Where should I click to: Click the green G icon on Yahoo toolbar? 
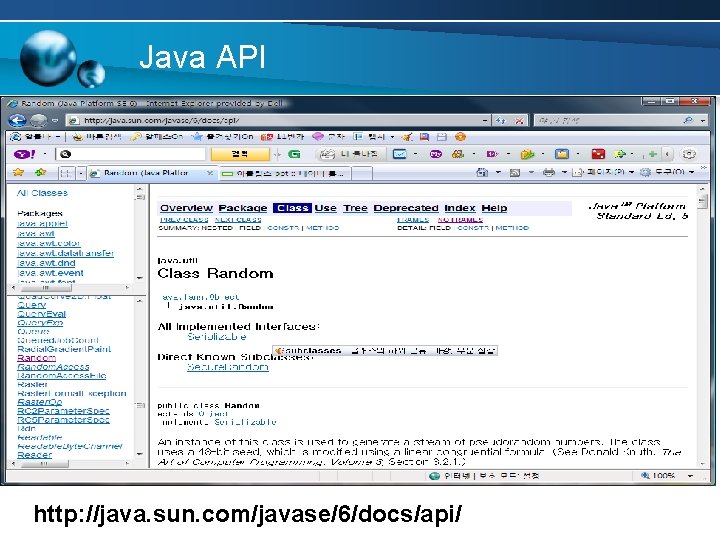[x=294, y=154]
